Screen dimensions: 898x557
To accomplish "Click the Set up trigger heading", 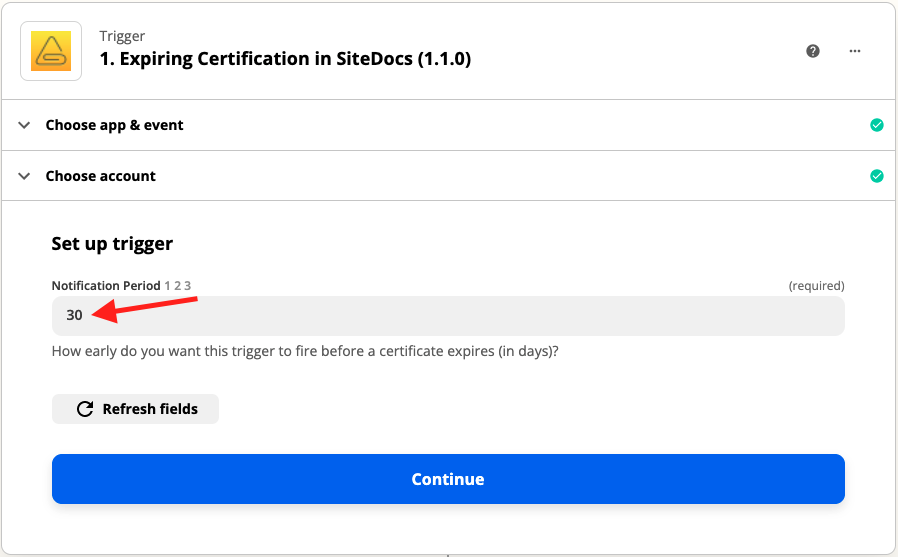I will [112, 244].
